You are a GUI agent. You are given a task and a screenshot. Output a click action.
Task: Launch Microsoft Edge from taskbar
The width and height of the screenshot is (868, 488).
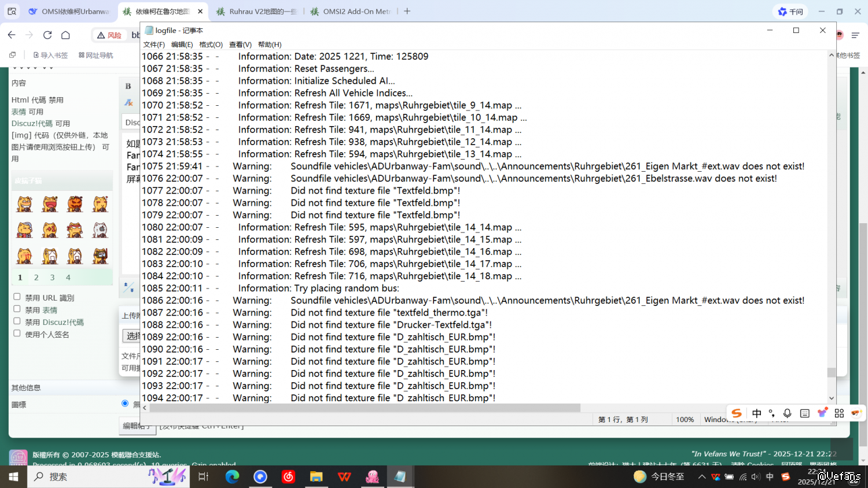pos(232,476)
